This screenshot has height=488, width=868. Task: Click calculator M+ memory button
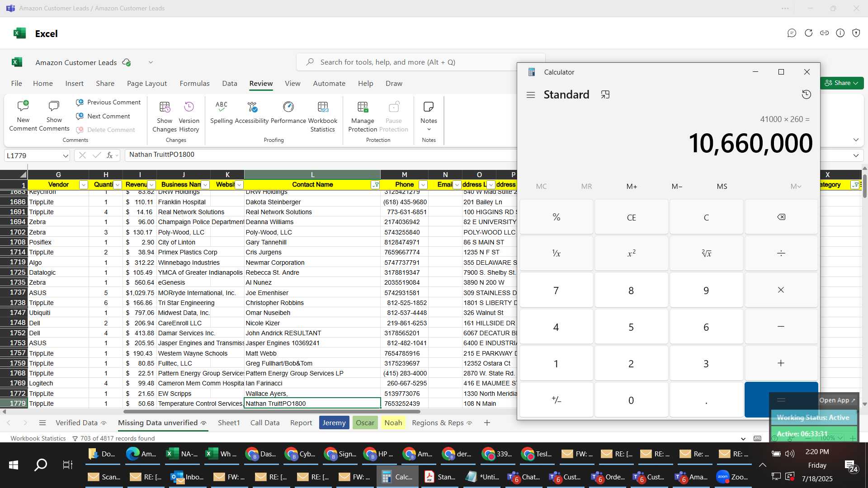pyautogui.click(x=632, y=187)
